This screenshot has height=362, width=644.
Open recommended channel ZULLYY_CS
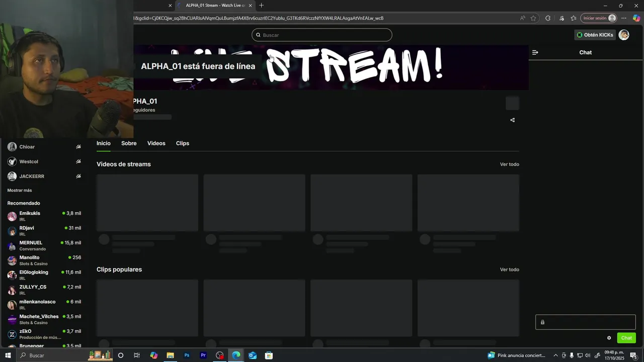point(44,290)
